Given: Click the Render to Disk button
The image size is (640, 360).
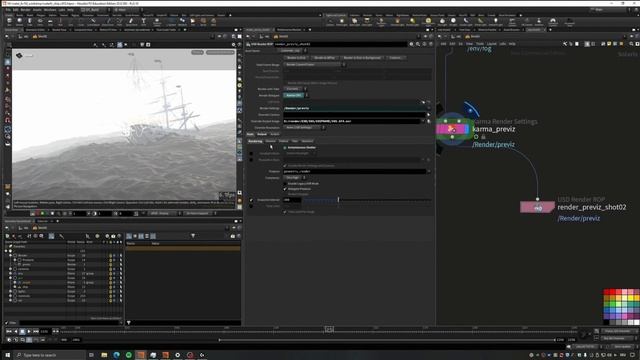Looking at the screenshot, I should pos(296,58).
